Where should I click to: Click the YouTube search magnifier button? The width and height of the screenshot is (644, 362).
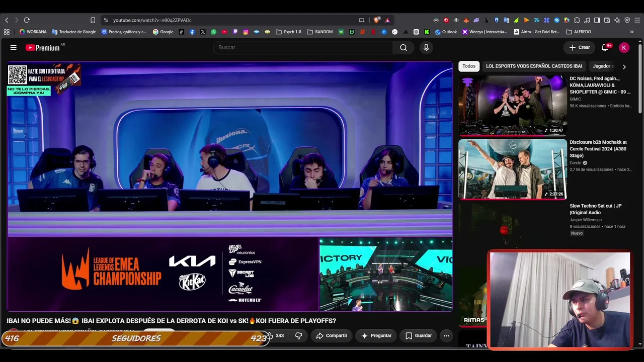click(404, 47)
